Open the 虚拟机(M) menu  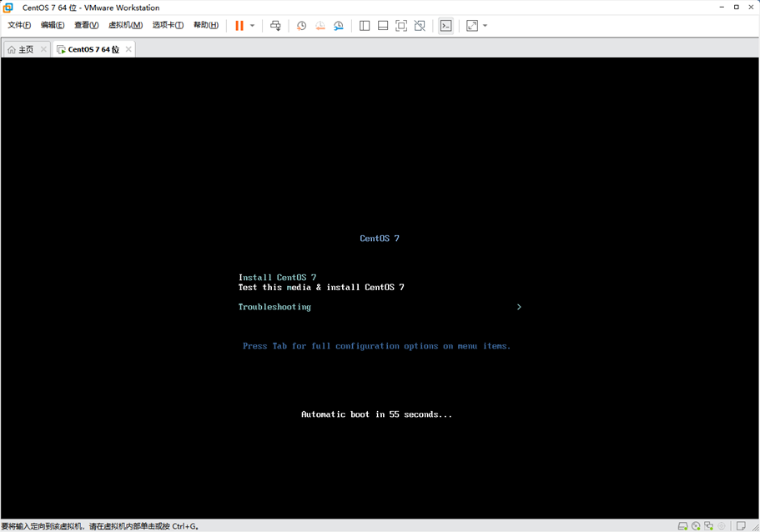(x=125, y=25)
